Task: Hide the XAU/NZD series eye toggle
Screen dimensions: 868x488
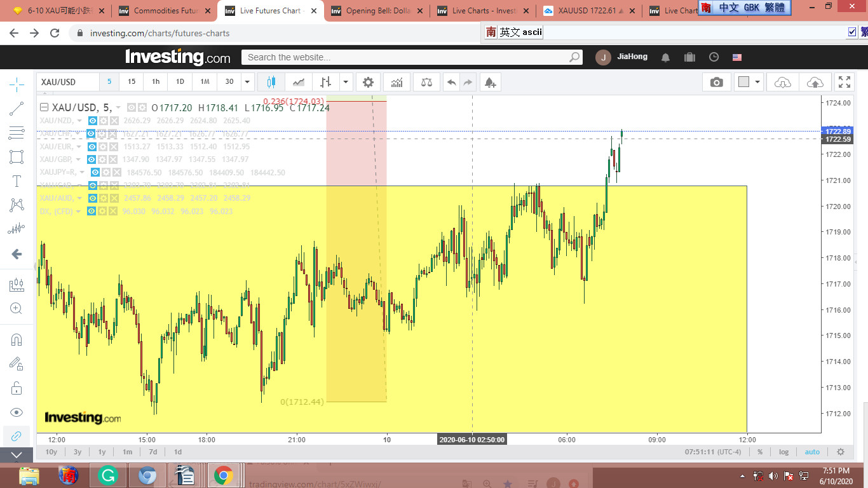Action: [93, 121]
